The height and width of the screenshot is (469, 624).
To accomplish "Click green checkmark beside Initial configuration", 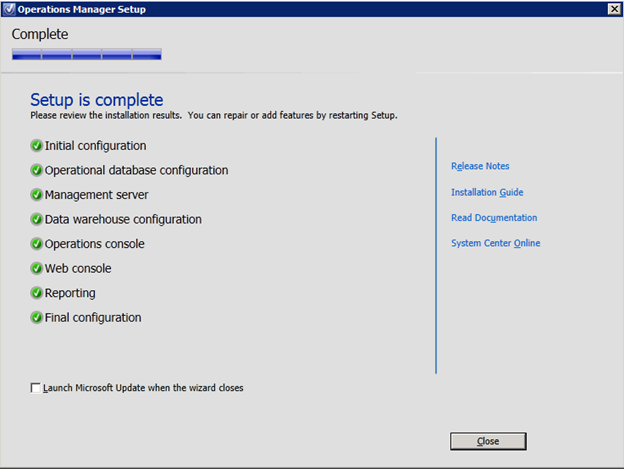I will pyautogui.click(x=36, y=146).
